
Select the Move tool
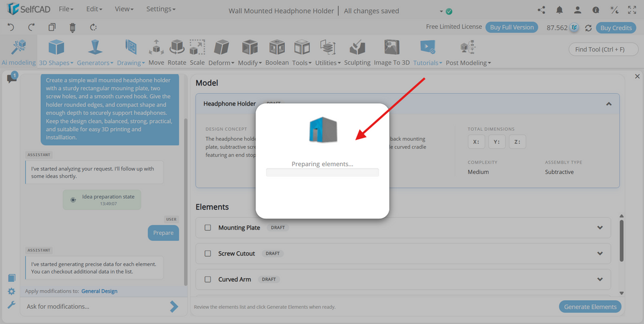point(156,52)
